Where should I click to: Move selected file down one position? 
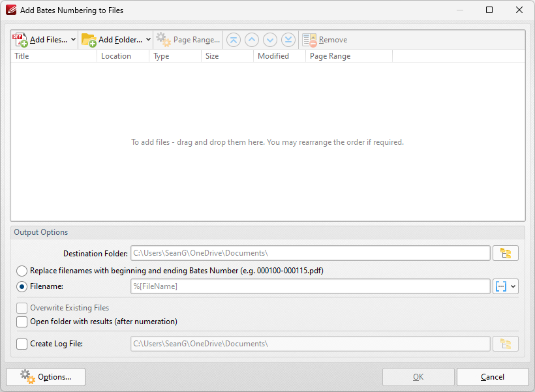(x=270, y=40)
